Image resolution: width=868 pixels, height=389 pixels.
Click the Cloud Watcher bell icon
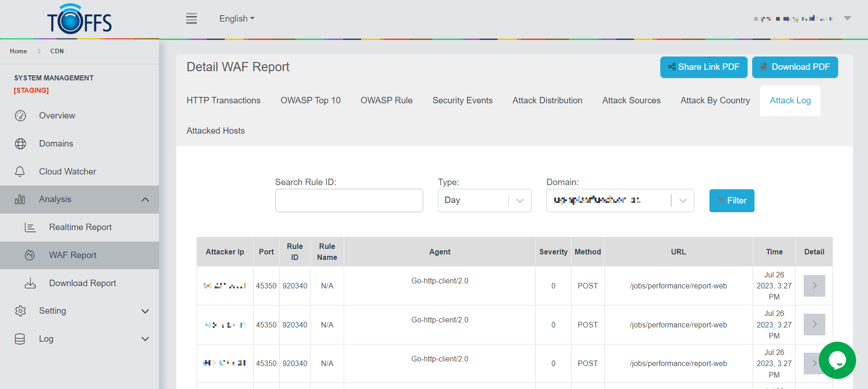(x=20, y=172)
